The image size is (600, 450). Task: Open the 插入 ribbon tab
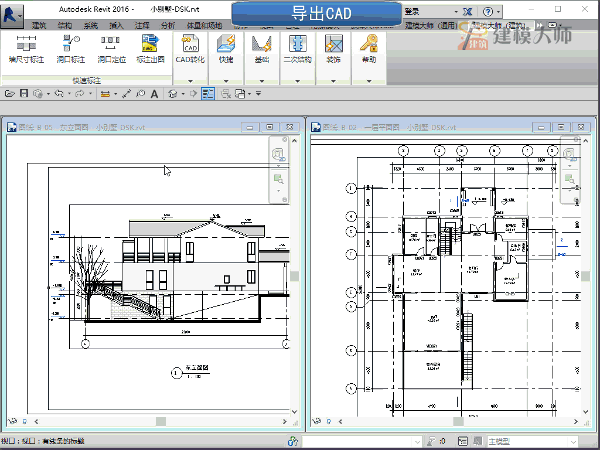coord(116,25)
